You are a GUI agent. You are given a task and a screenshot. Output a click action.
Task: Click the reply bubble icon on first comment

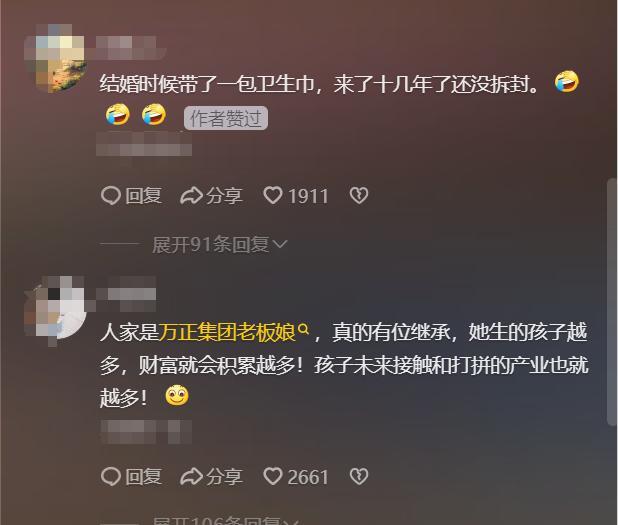click(111, 195)
